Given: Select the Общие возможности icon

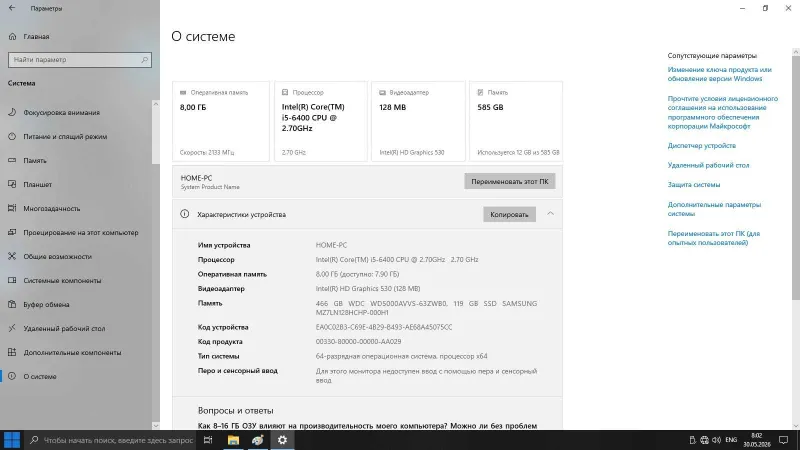Looking at the screenshot, I should pyautogui.click(x=12, y=256).
